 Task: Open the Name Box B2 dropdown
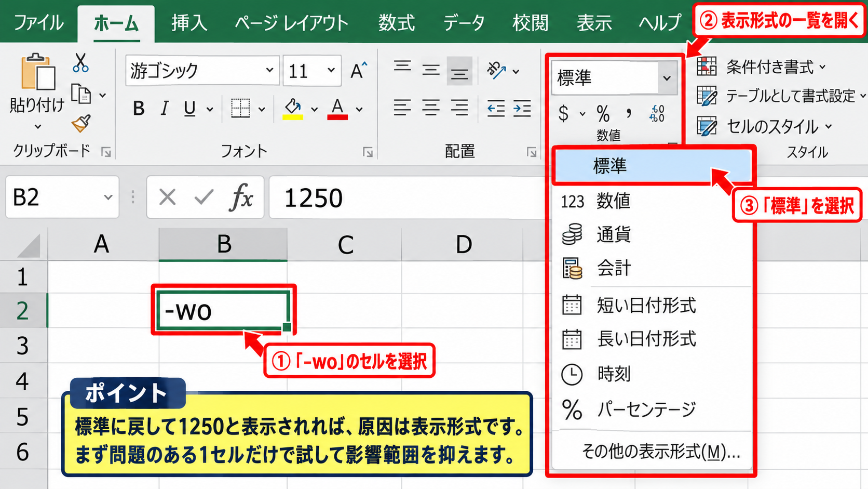pos(107,197)
